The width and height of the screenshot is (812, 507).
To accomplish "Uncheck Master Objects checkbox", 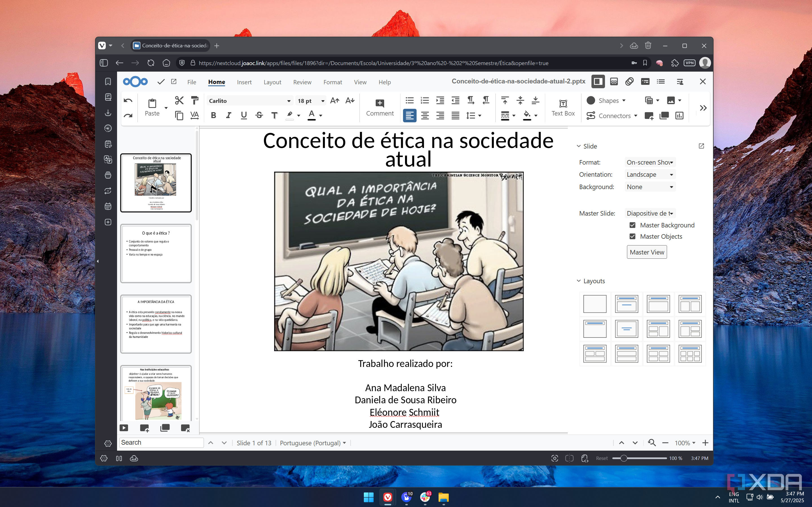I will (x=633, y=236).
